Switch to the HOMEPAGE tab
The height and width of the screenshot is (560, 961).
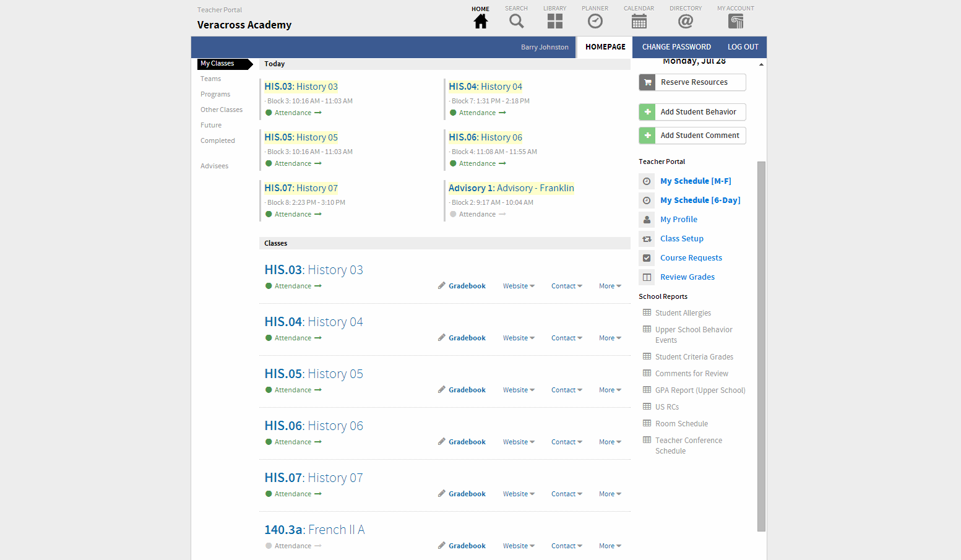click(605, 47)
